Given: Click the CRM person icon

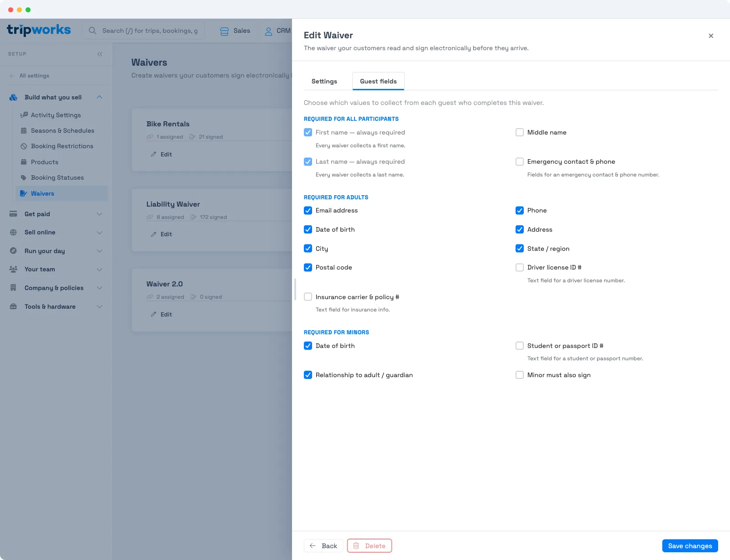Looking at the screenshot, I should (268, 31).
